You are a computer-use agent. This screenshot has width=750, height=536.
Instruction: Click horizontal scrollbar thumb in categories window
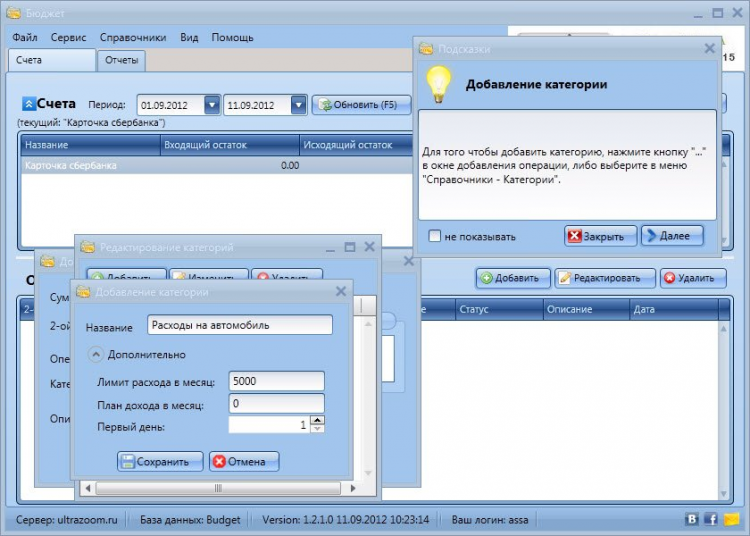[218, 488]
